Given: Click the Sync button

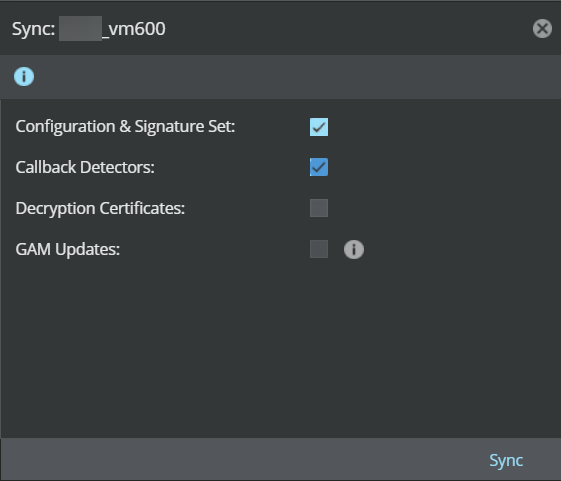Looking at the screenshot, I should [506, 461].
